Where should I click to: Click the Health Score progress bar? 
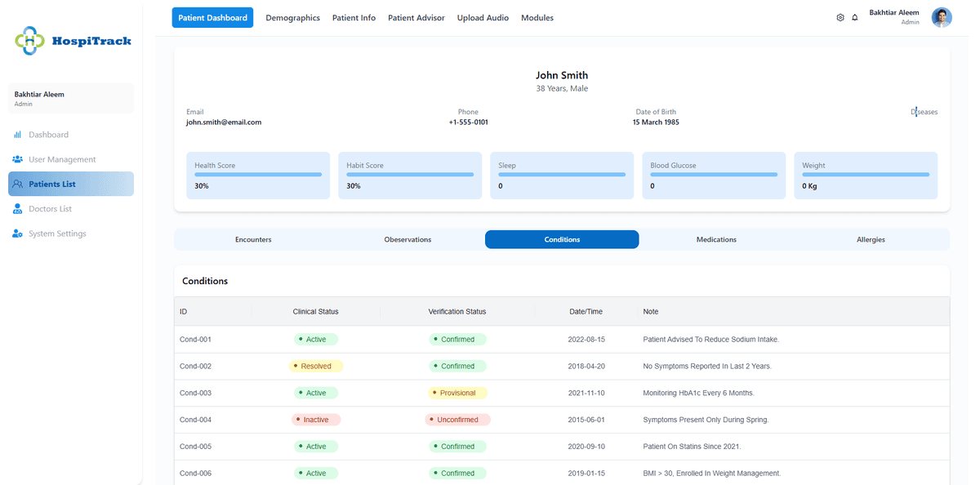tap(258, 174)
